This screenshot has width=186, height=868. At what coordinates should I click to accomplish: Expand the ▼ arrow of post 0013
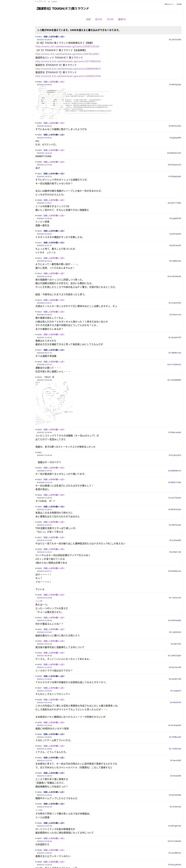coord(36,274)
